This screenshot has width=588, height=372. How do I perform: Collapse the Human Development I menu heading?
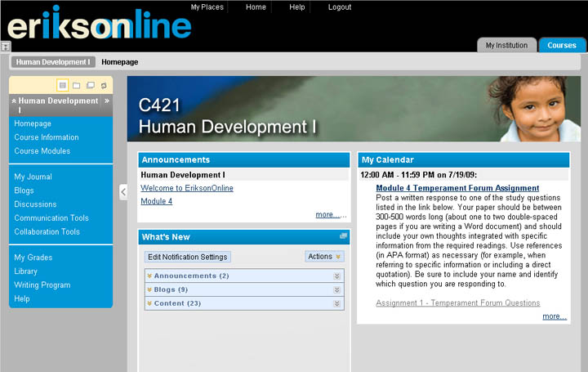pyautogui.click(x=14, y=101)
